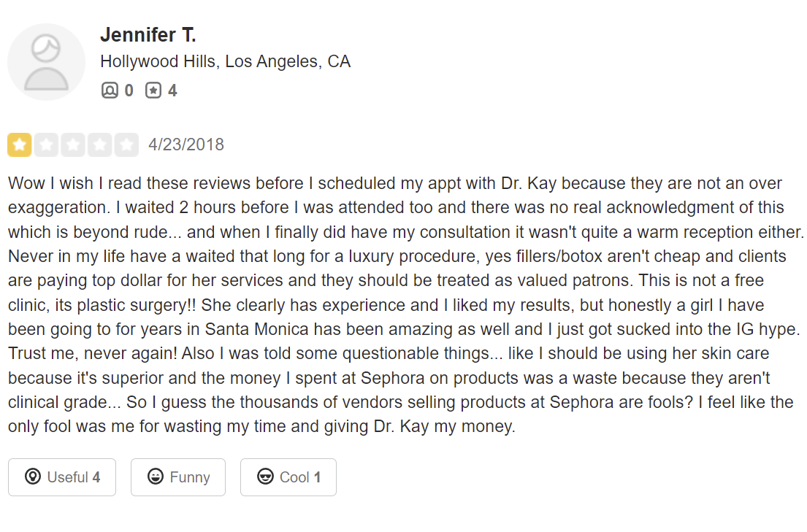Click the second gray rating star
Viewport: 807px width, 532px height.
click(47, 144)
